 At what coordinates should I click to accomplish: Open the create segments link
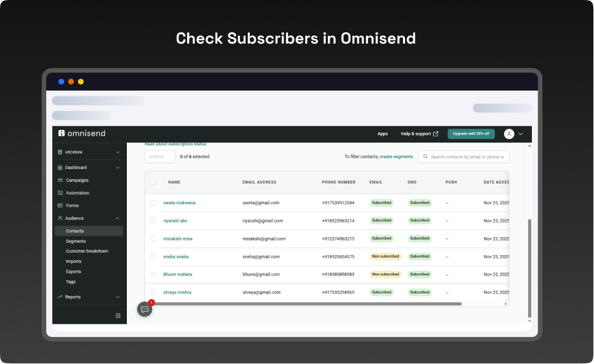click(x=396, y=157)
